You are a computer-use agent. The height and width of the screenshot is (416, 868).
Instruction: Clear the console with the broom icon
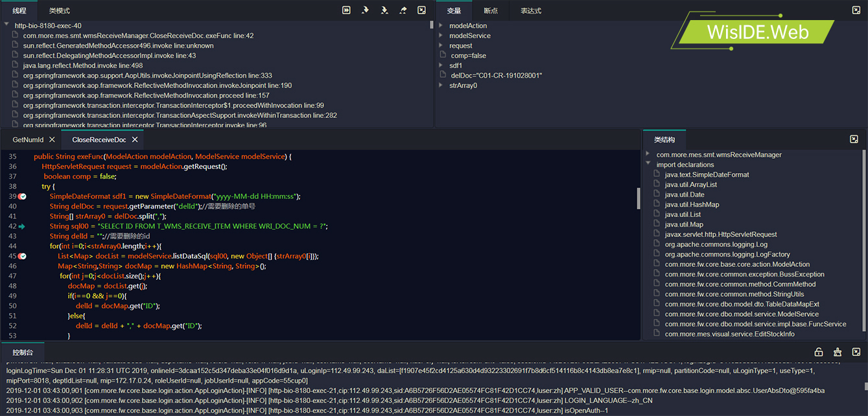[838, 352]
